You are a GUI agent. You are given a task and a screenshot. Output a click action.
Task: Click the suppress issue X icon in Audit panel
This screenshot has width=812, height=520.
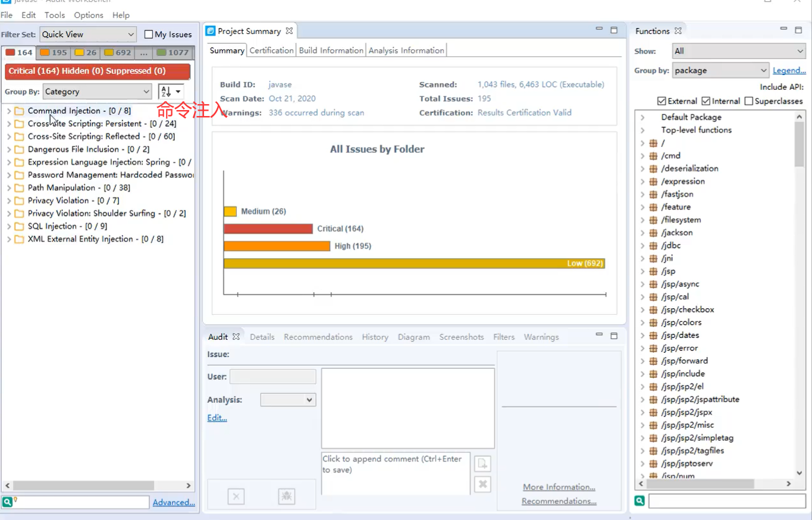(236, 496)
